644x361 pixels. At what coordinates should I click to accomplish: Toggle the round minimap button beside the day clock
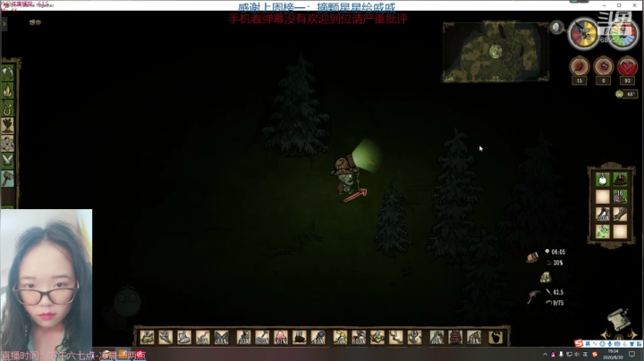pos(556,27)
